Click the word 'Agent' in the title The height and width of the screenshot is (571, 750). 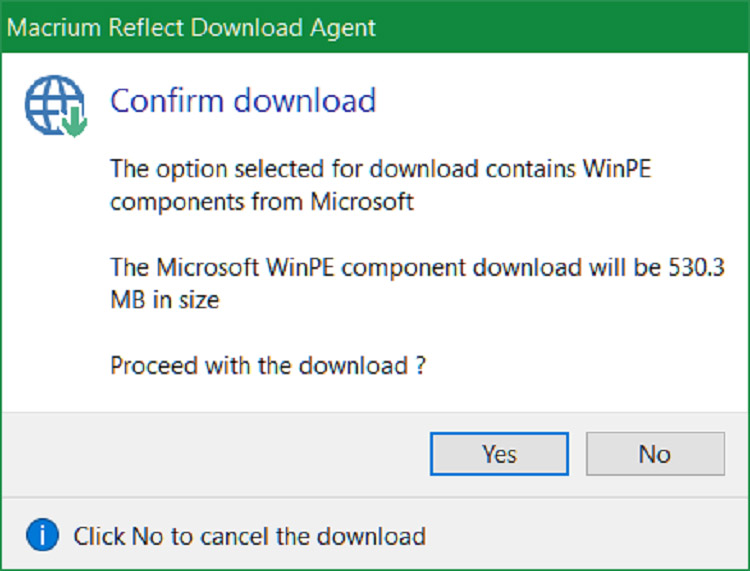click(340, 27)
